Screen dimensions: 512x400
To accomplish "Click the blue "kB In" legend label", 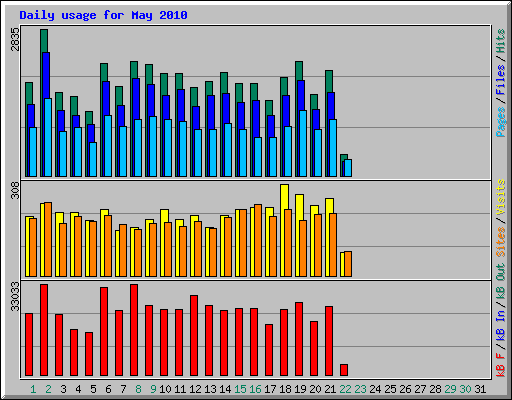I will pos(501,325).
